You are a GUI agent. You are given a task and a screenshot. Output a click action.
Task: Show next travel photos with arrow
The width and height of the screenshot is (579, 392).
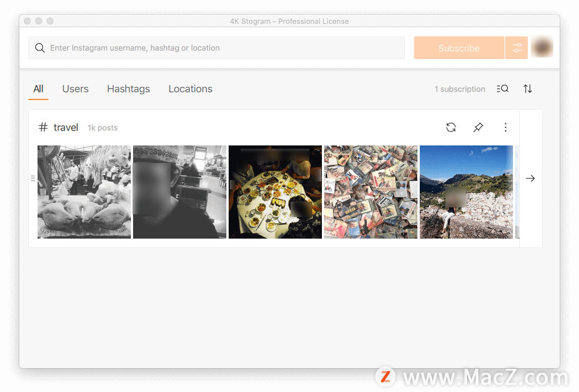[531, 178]
